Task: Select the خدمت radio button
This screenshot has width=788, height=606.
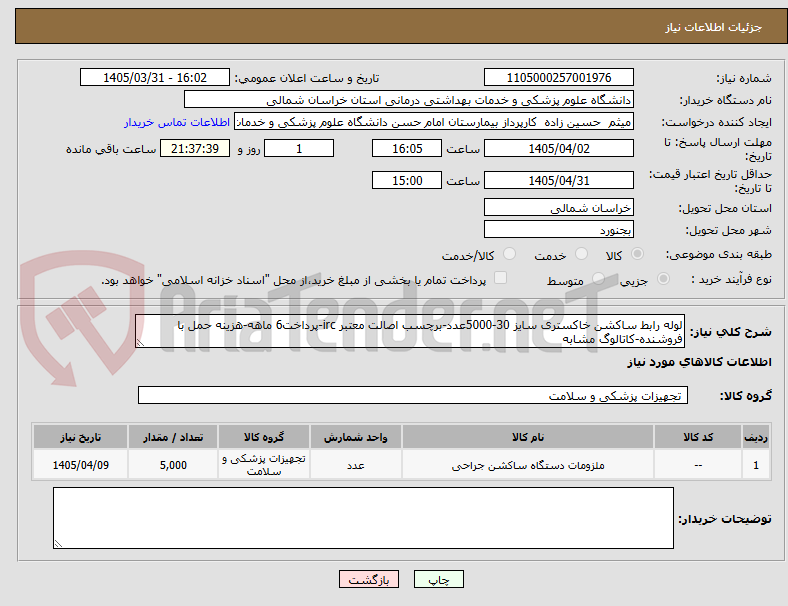Action: [581, 254]
